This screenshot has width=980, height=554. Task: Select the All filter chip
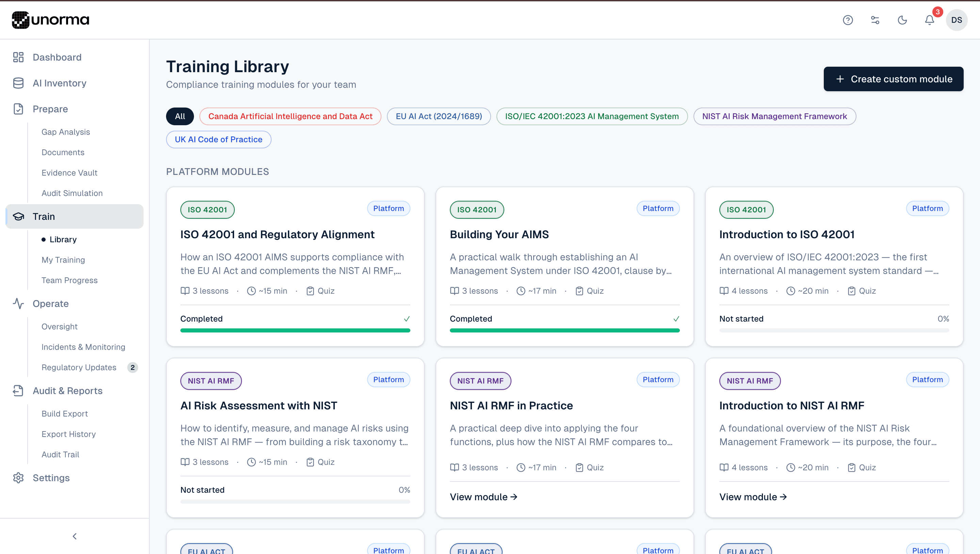pos(180,116)
